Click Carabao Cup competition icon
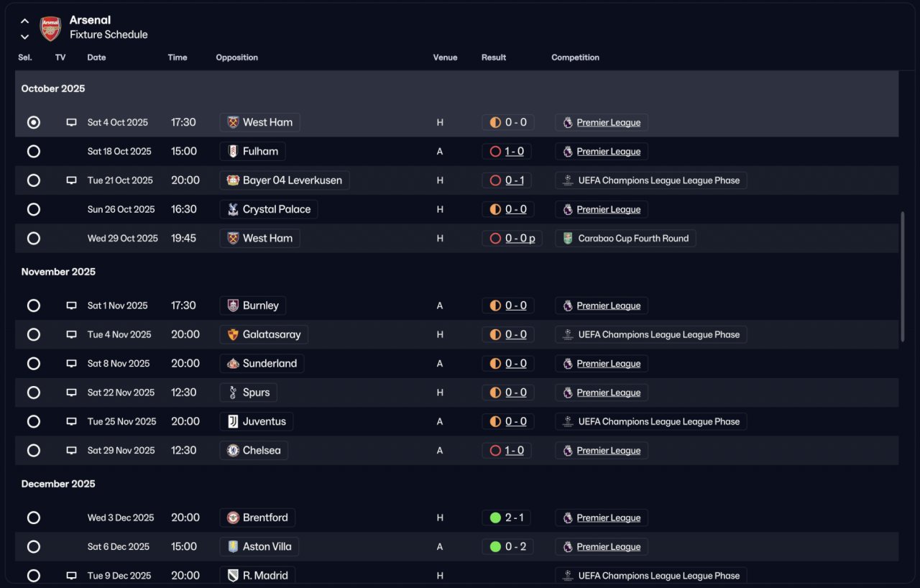Image resolution: width=920 pixels, height=588 pixels. point(568,239)
